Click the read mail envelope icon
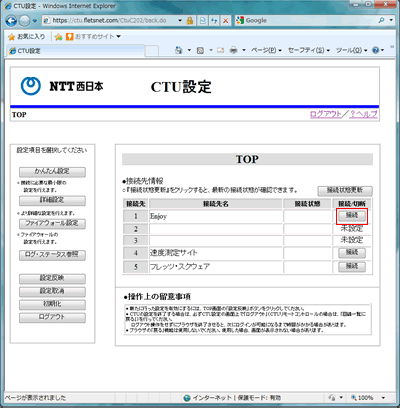The height and width of the screenshot is (408, 400). [220, 50]
